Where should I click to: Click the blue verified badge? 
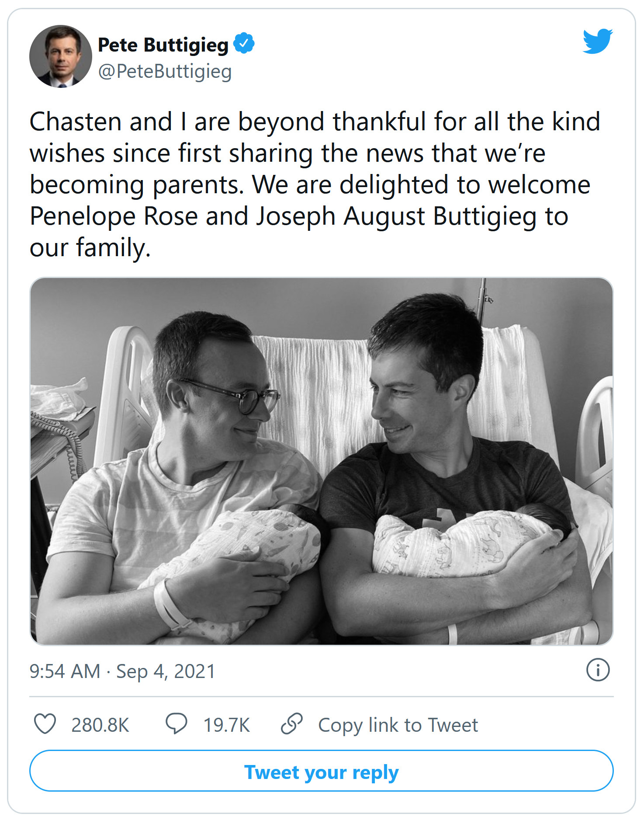pos(244,43)
